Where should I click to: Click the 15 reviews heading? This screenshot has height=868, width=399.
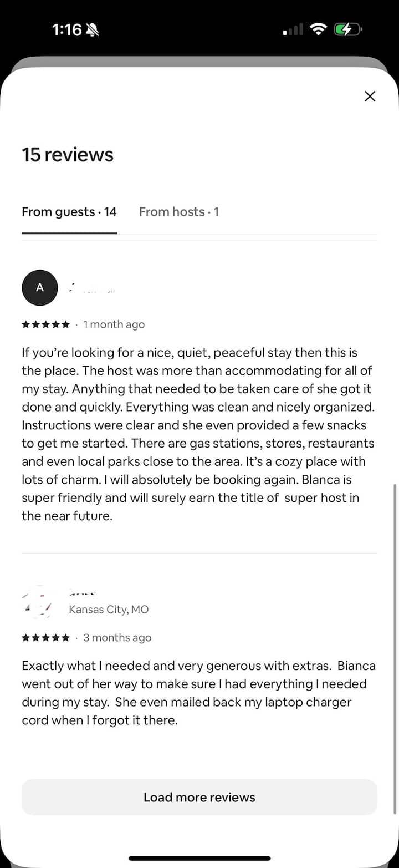click(x=68, y=154)
